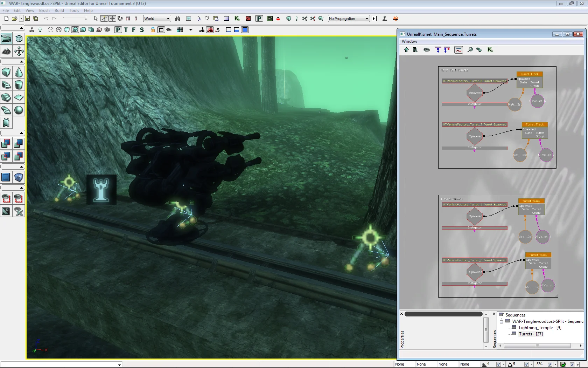
Task: Click the Add Volume tool
Action: coord(19,177)
